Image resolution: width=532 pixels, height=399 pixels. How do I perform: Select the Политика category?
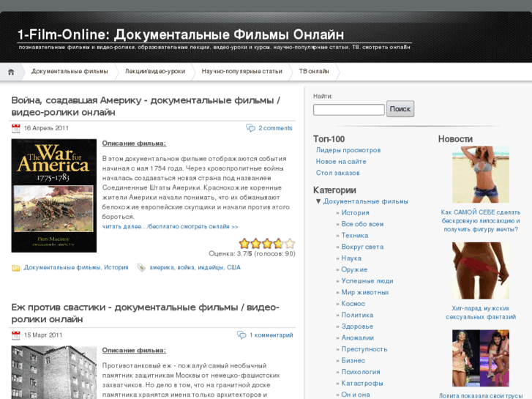[x=357, y=315]
